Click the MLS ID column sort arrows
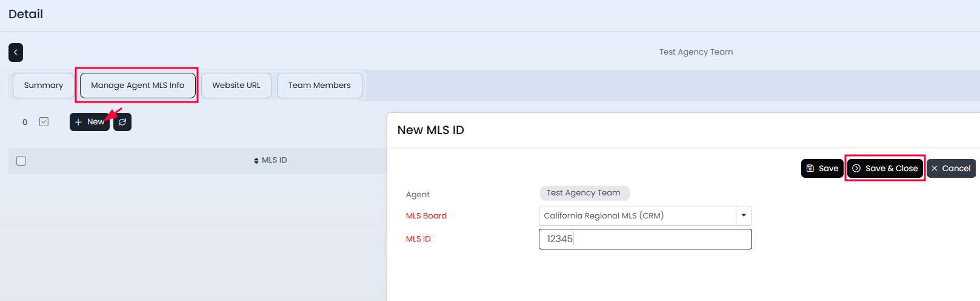The width and height of the screenshot is (980, 301). coord(256,161)
